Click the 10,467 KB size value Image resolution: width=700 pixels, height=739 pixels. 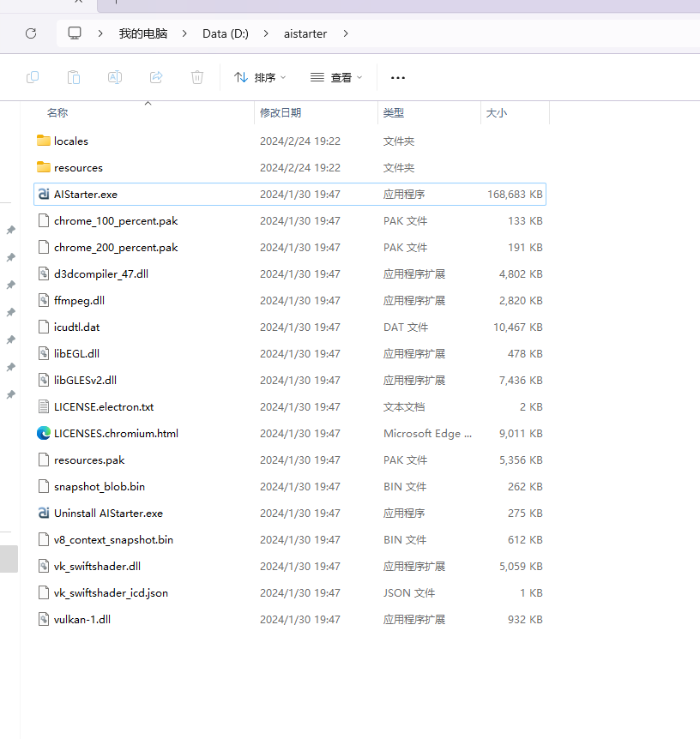pyautogui.click(x=517, y=327)
